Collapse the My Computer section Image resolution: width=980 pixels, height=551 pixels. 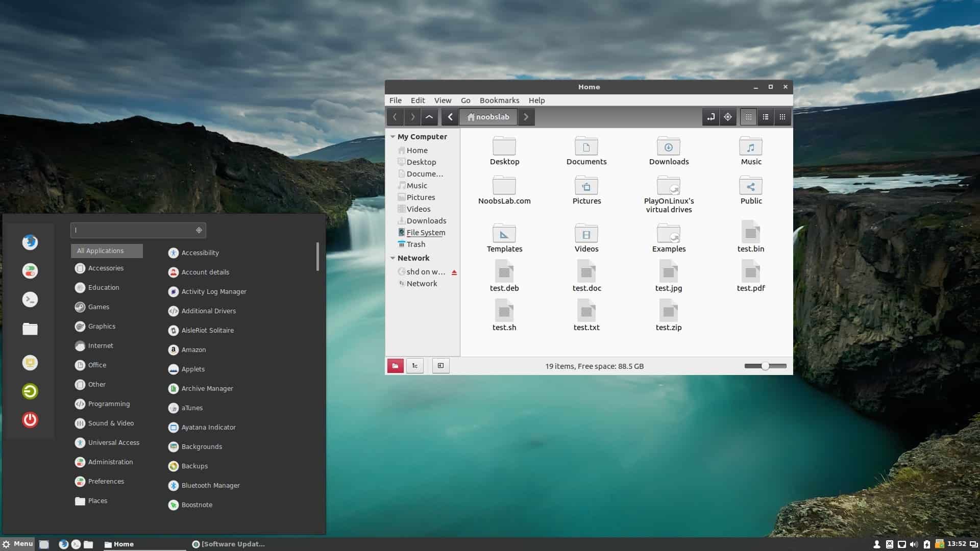coord(393,137)
